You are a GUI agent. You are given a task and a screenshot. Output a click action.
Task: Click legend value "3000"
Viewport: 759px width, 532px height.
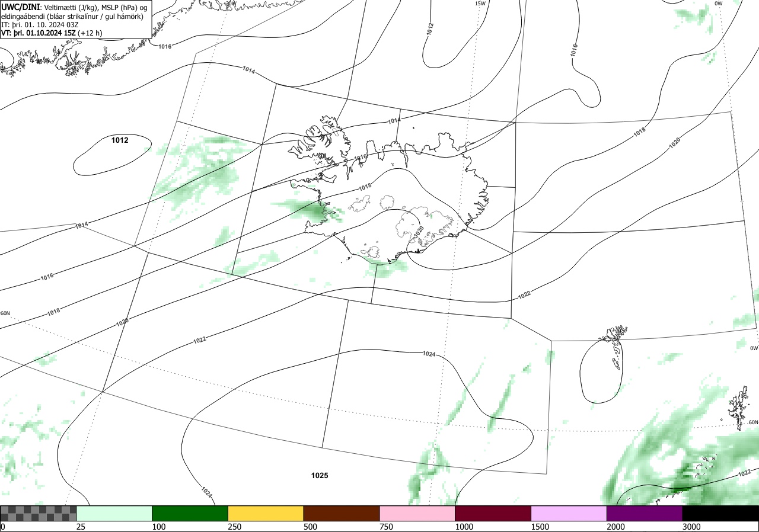click(x=691, y=527)
